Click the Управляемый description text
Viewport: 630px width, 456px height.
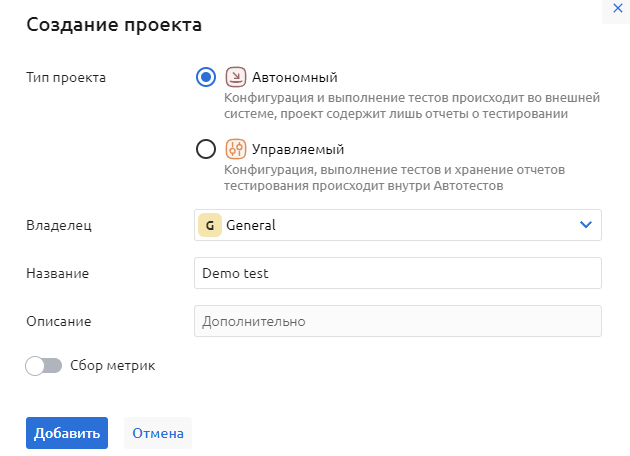pyautogui.click(x=410, y=177)
